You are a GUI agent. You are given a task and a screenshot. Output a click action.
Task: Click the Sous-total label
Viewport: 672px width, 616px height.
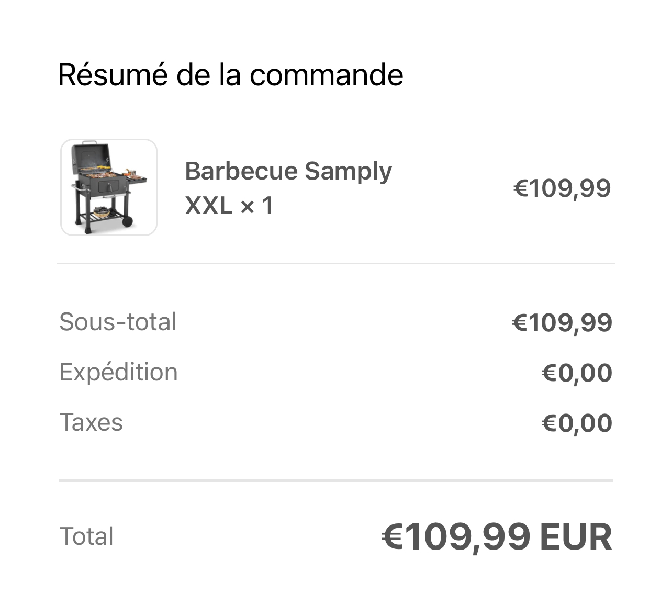tap(118, 321)
